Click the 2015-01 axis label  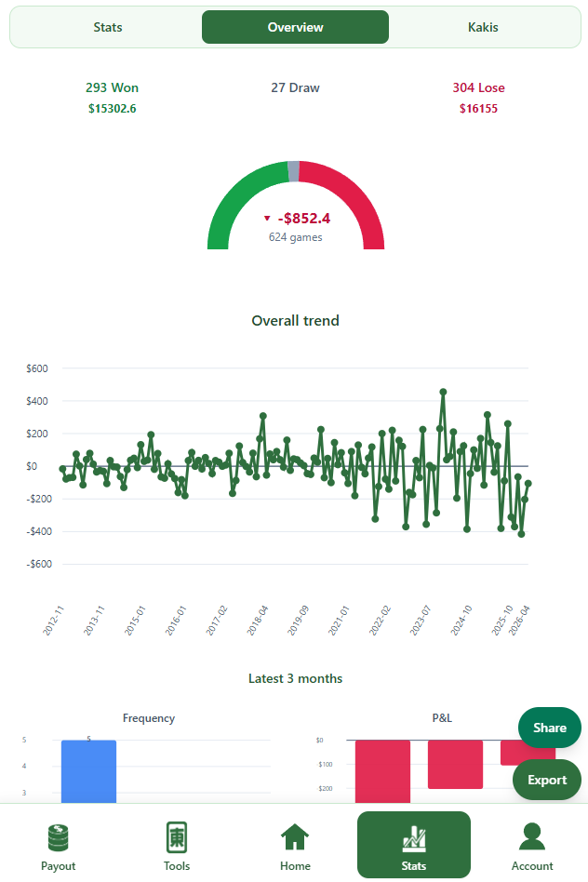pyautogui.click(x=135, y=621)
